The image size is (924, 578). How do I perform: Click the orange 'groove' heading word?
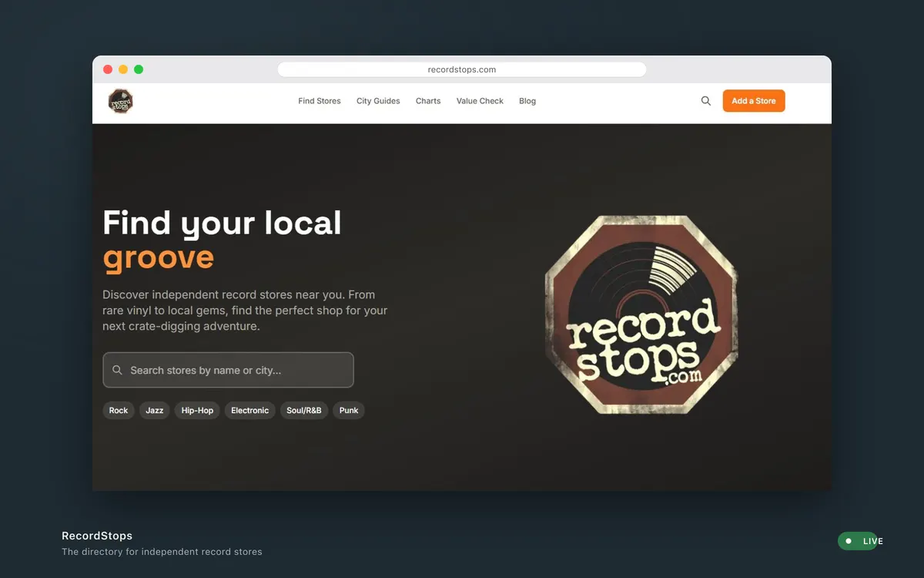(x=159, y=258)
